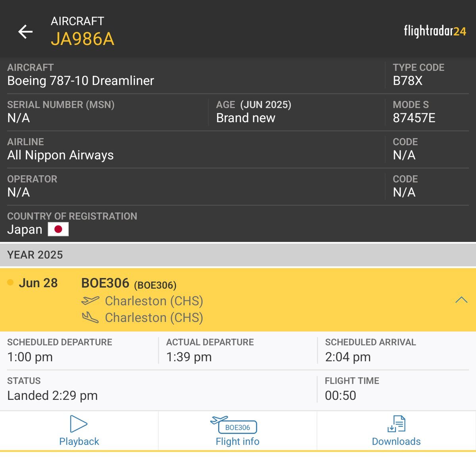Open the BOE306 flight number
This screenshot has width=476, height=476.
105,283
